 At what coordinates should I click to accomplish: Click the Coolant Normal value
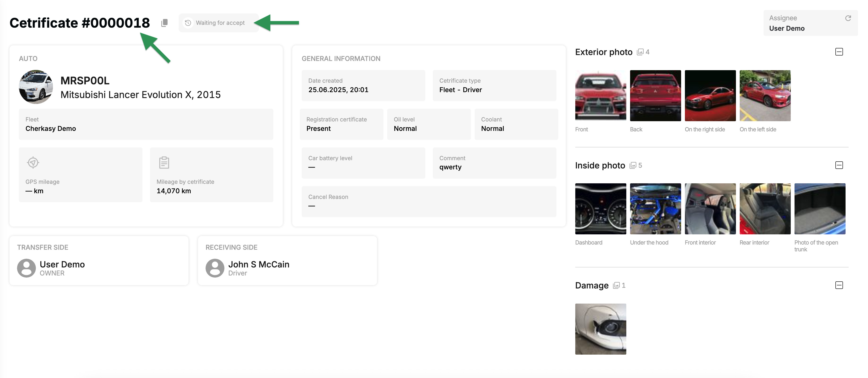492,129
